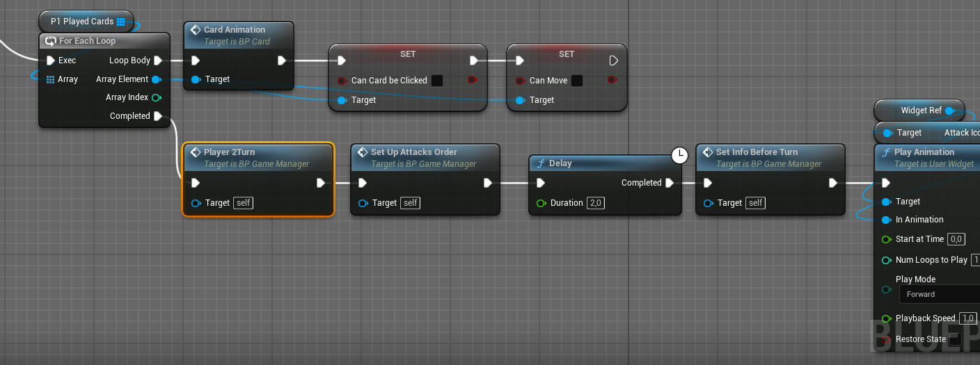Click the Completed exec pin on For Each Loop
The image size is (980, 365).
tap(158, 116)
